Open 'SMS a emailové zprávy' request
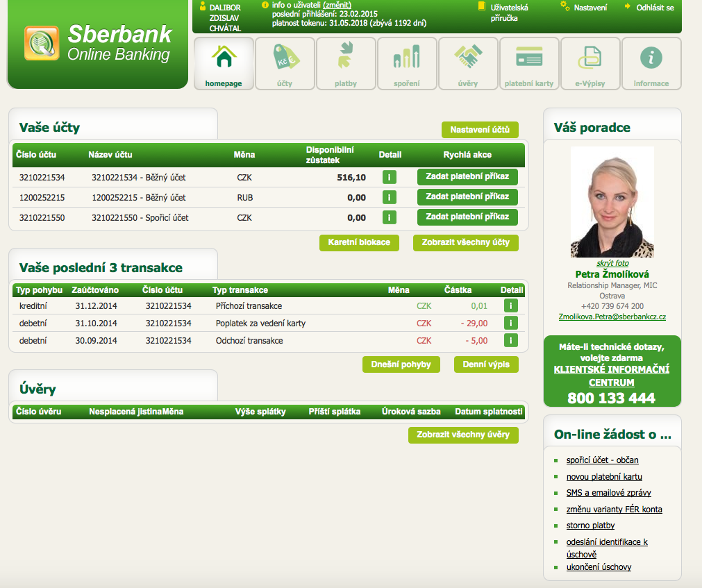The width and height of the screenshot is (702, 588). coord(609,493)
